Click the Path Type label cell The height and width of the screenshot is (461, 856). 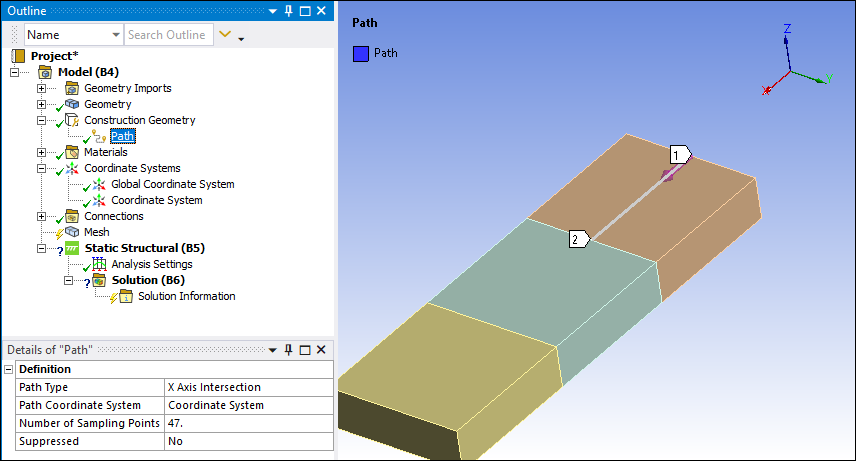(x=90, y=387)
